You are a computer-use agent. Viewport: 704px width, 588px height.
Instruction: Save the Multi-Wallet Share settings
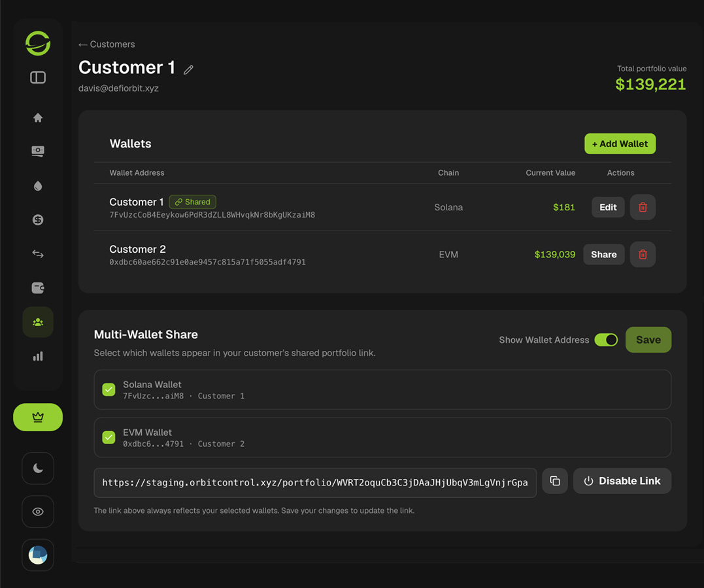pyautogui.click(x=648, y=340)
